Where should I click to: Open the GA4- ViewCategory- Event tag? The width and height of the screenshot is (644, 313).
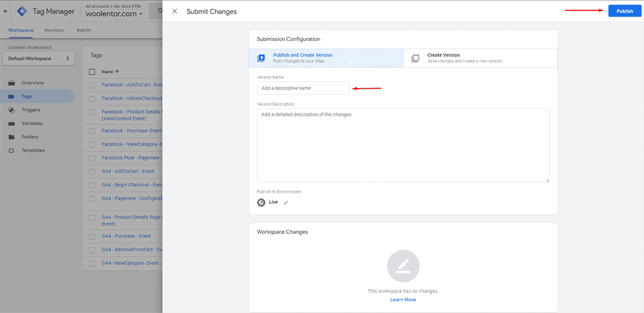pyautogui.click(x=130, y=263)
